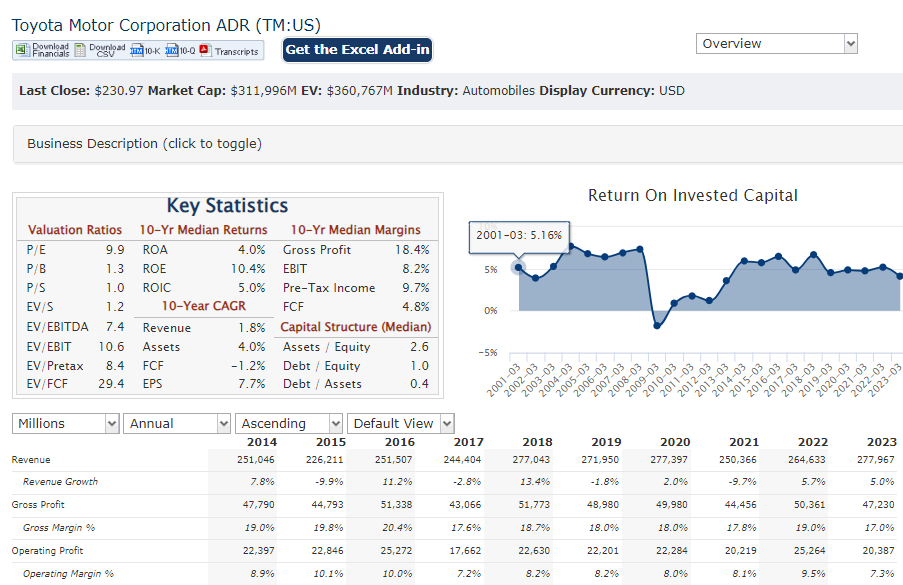Click the 2022 operating margin 9.5%
Viewport: 903px width, 585px height.
813,574
